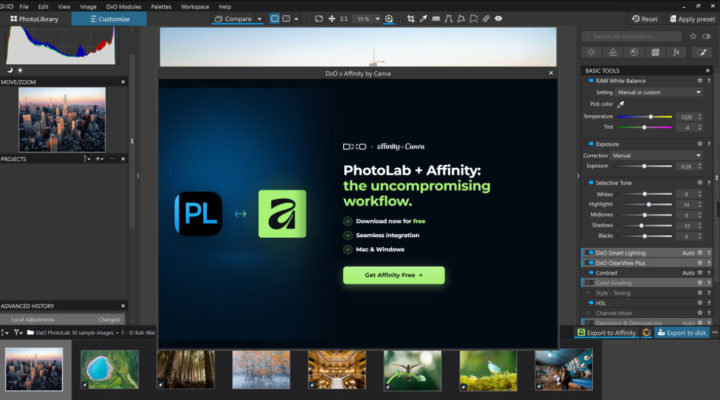Select the Move hand tool cross icon
Viewport: 720px width, 400px height.
point(332,19)
